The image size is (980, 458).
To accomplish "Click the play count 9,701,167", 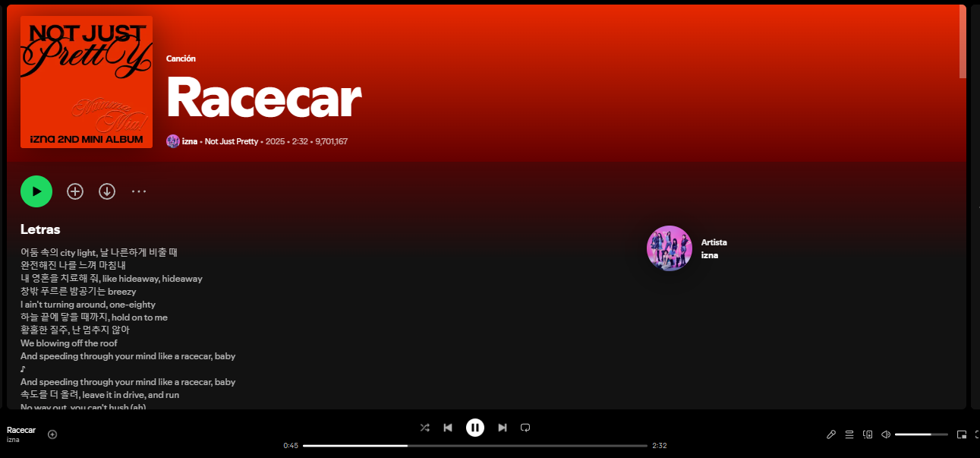I will [332, 141].
